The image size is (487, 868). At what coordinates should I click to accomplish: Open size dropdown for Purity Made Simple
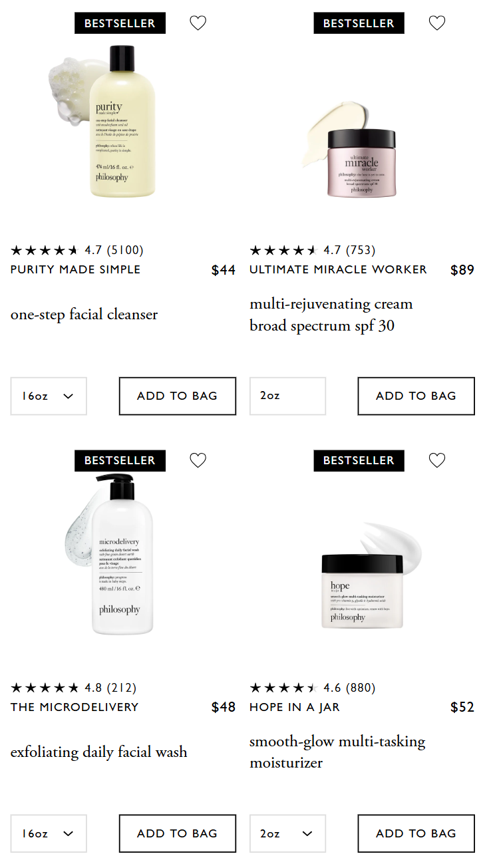[49, 396]
